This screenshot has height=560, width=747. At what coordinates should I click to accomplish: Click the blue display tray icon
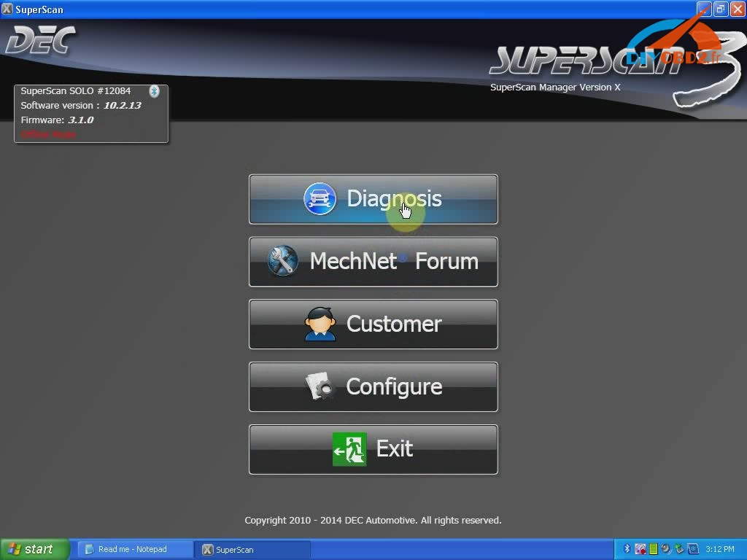(693, 549)
